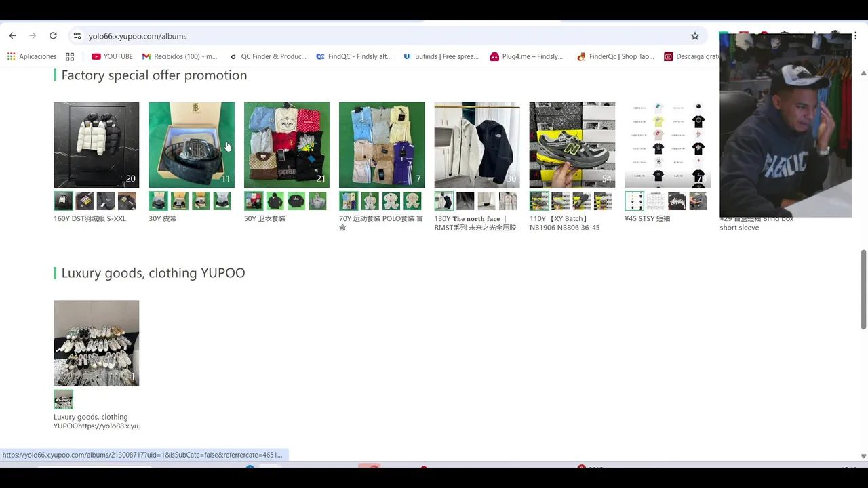Click the '50Y 卫衣套装' album title
This screenshot has height=488, width=868.
pyautogui.click(x=264, y=219)
